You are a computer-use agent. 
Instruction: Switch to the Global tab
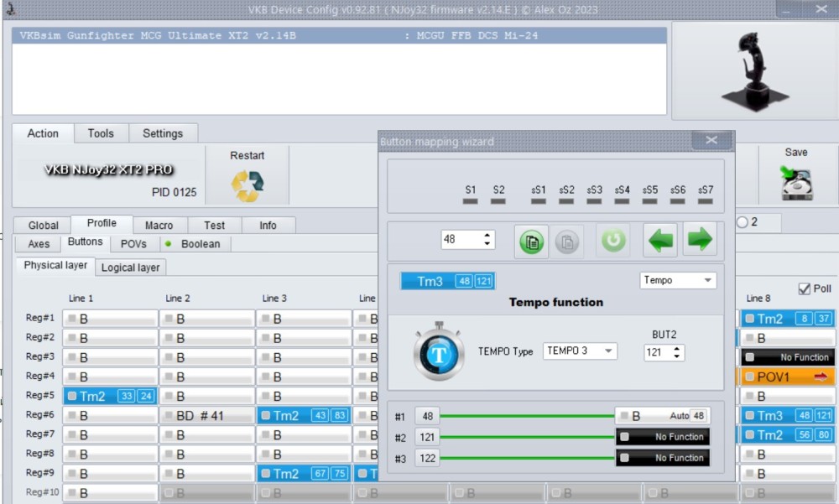(x=44, y=226)
